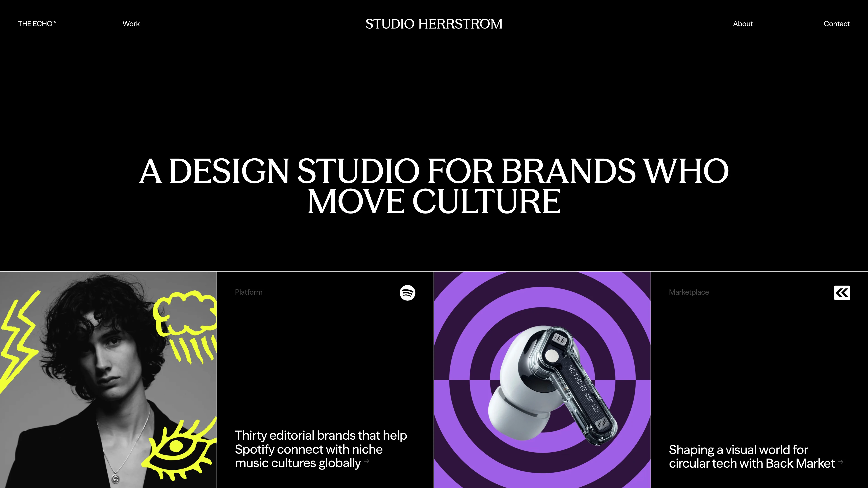
Task: Open THE ECHO™ link in header
Action: [37, 23]
